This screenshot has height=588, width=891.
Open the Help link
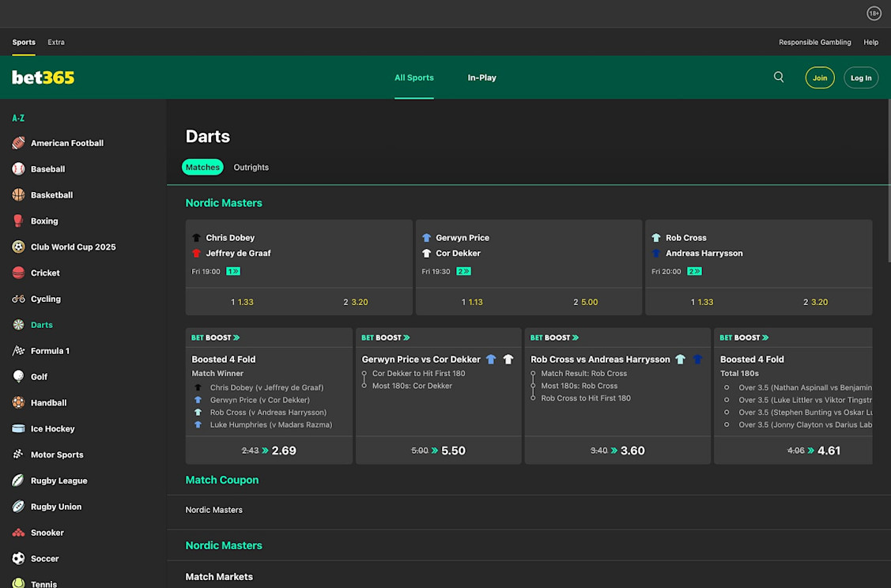870,42
